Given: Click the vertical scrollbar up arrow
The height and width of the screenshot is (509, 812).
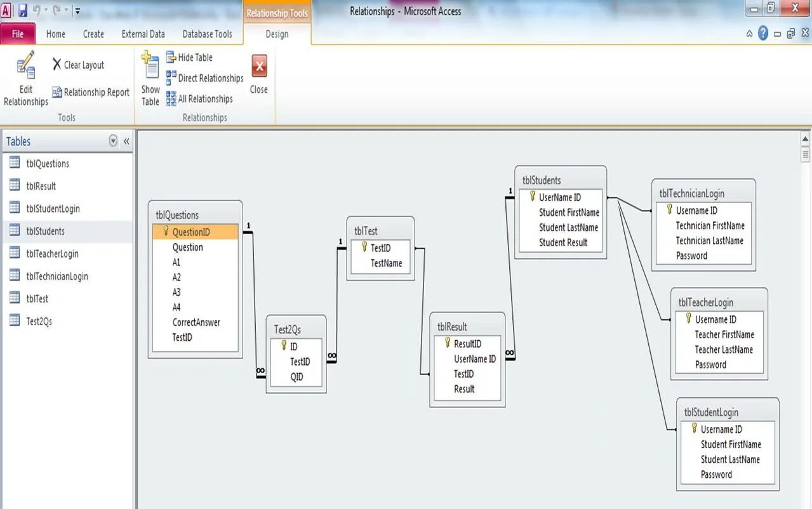Looking at the screenshot, I should click(806, 138).
